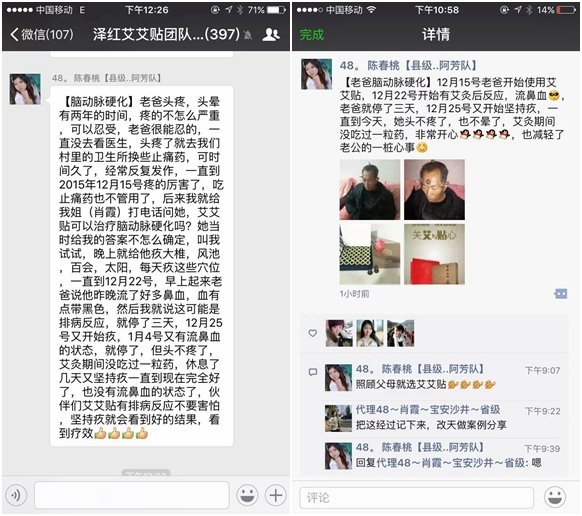Open profile link 代理48~肖霞~宝安沙井~省级
The height and width of the screenshot is (516, 582).
coord(428,409)
